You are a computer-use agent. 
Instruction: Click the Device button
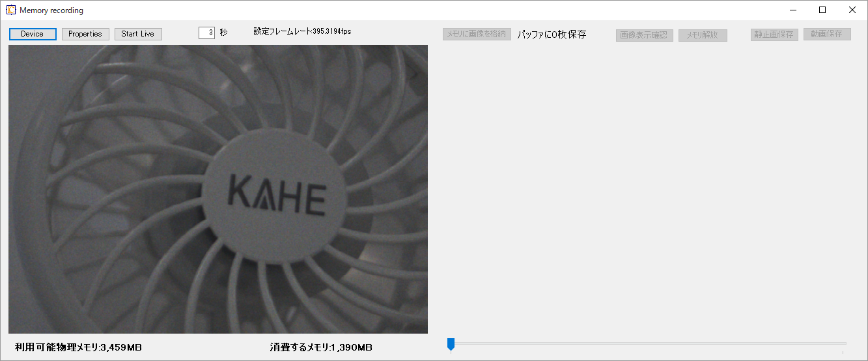coord(33,34)
